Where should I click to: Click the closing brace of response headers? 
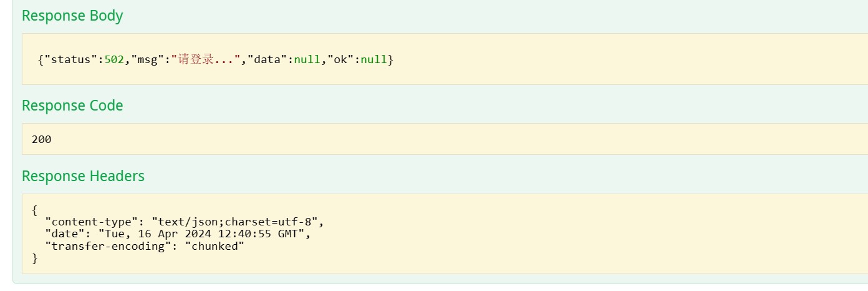[35, 258]
